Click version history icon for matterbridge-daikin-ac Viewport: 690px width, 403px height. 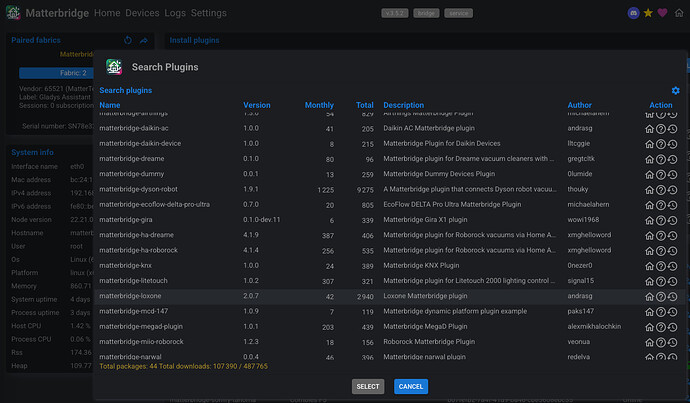click(672, 129)
